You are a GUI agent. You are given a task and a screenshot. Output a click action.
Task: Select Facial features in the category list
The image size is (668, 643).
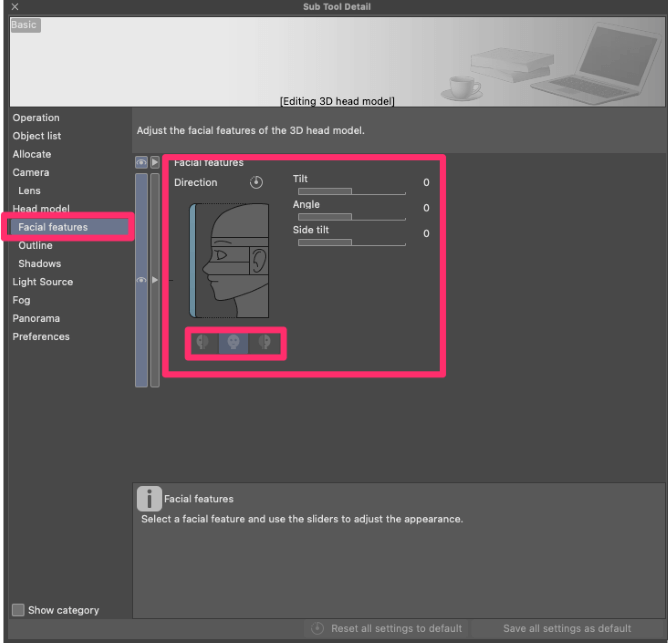[68, 227]
